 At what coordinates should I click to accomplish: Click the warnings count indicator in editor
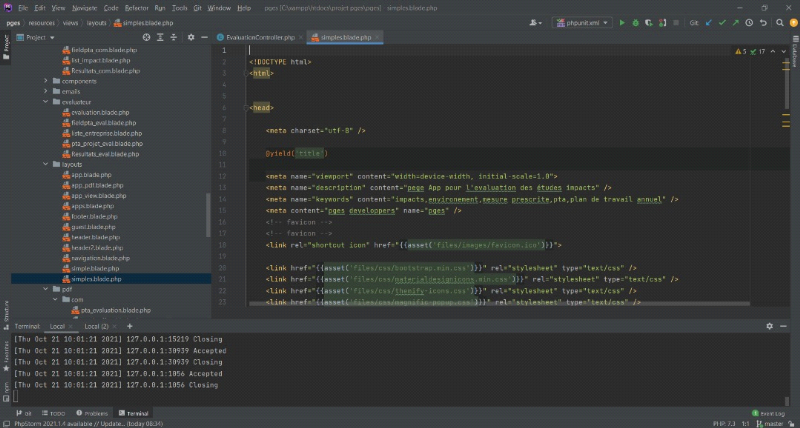741,51
